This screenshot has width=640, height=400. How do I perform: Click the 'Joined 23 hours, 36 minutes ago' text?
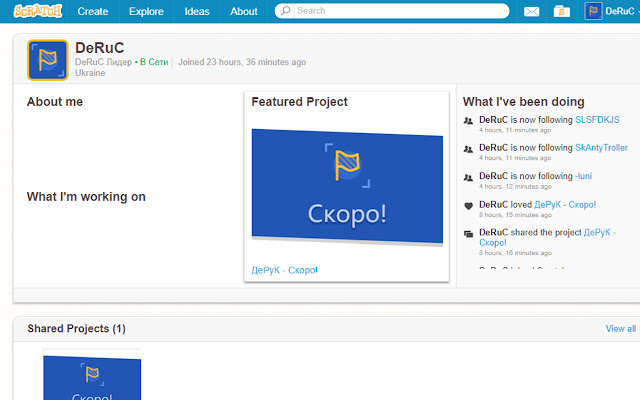tap(242, 62)
